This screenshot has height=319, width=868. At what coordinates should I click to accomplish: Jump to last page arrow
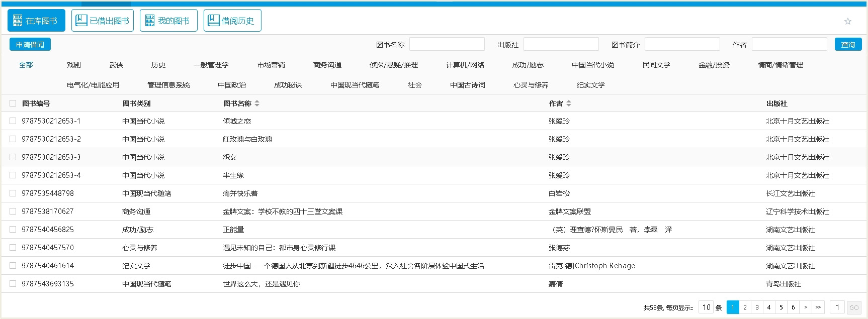click(818, 307)
